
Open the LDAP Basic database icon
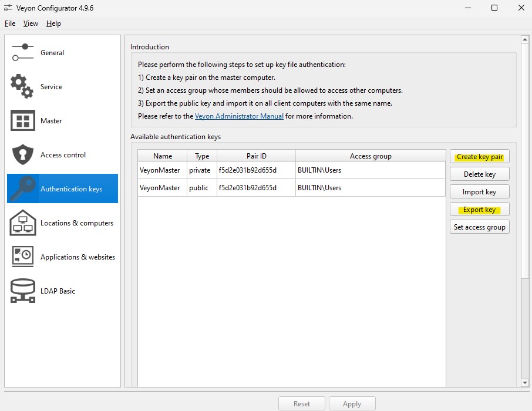(23, 291)
